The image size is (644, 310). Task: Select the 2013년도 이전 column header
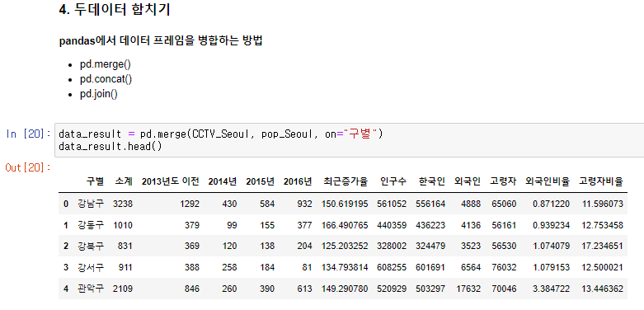(171, 181)
